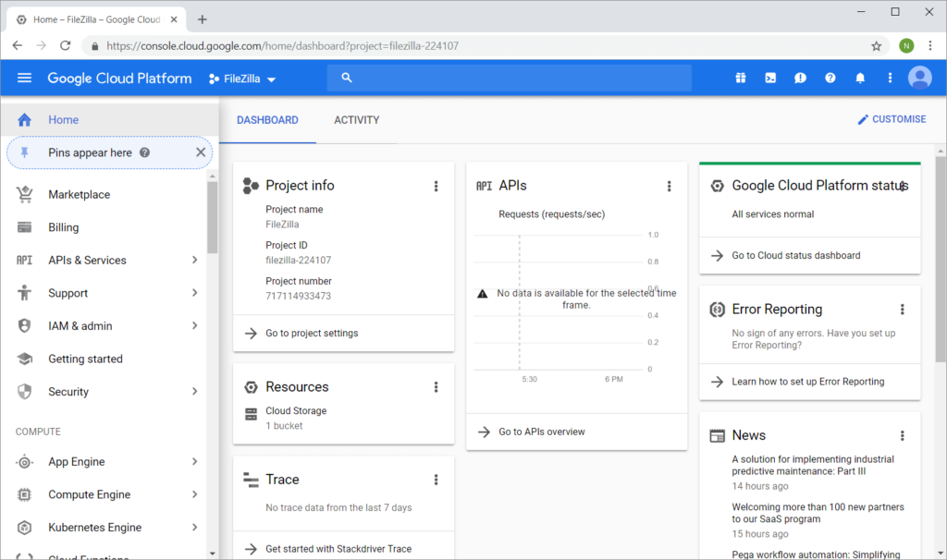
Task: Open the Error Reporting card options menu
Action: [903, 310]
